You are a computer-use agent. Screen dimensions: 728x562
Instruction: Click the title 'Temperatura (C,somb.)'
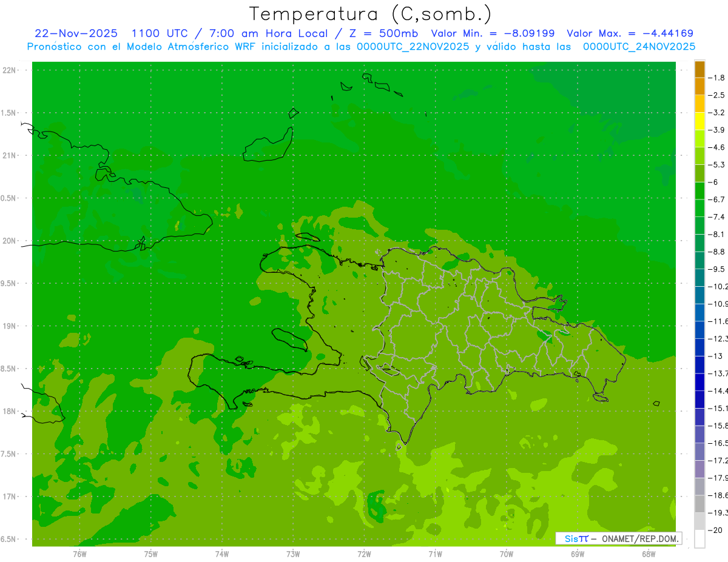[371, 14]
